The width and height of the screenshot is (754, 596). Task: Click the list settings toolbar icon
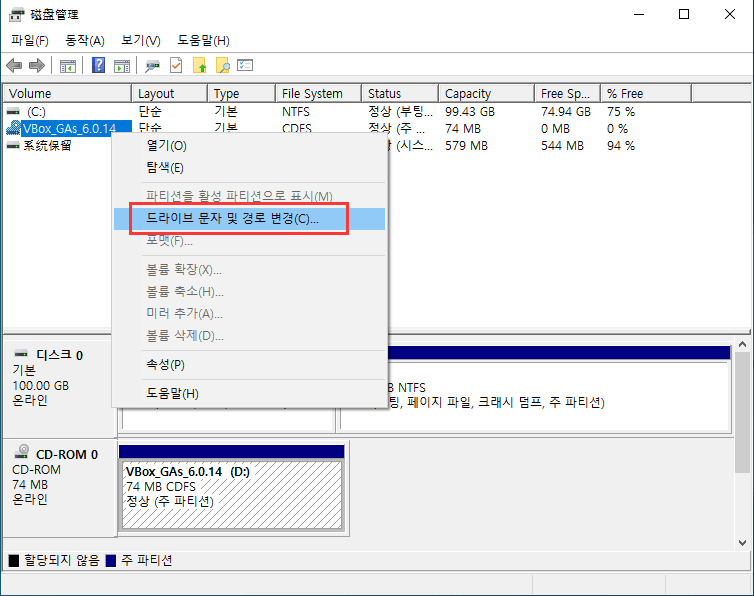click(x=245, y=65)
